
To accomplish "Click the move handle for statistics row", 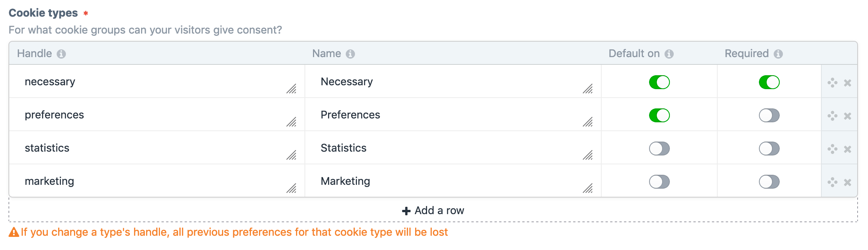I will point(833,149).
